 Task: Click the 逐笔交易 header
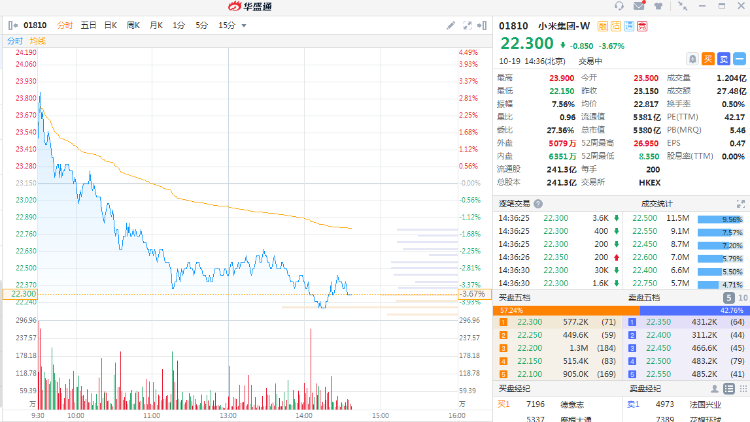pyautogui.click(x=514, y=204)
